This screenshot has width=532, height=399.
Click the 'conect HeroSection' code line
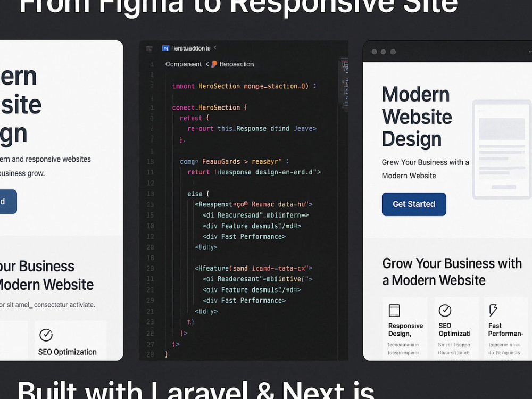tap(209, 107)
